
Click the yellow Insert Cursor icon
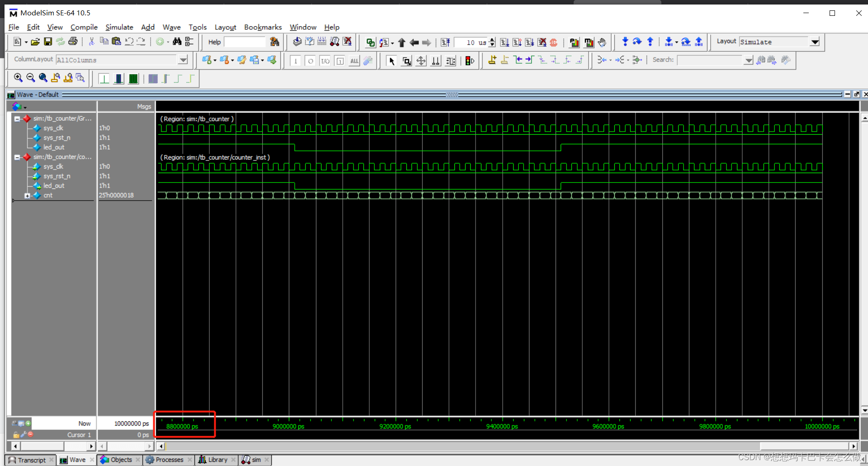pos(492,60)
